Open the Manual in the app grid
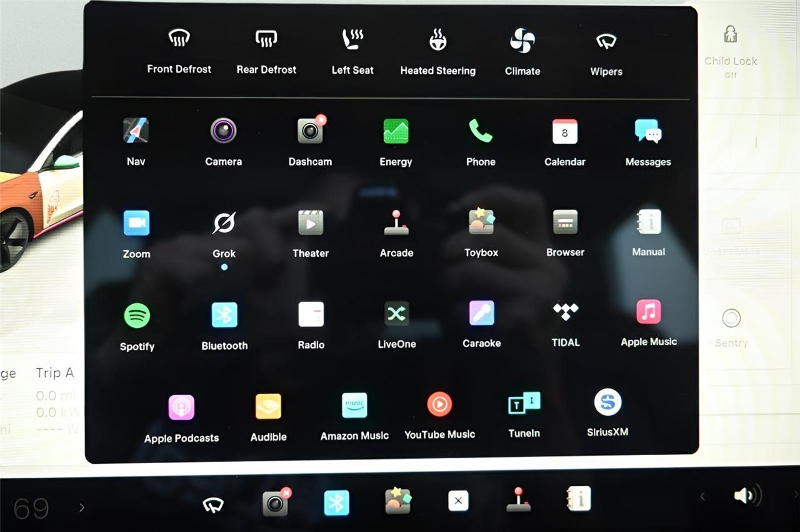The width and height of the screenshot is (800, 532). 649,222
